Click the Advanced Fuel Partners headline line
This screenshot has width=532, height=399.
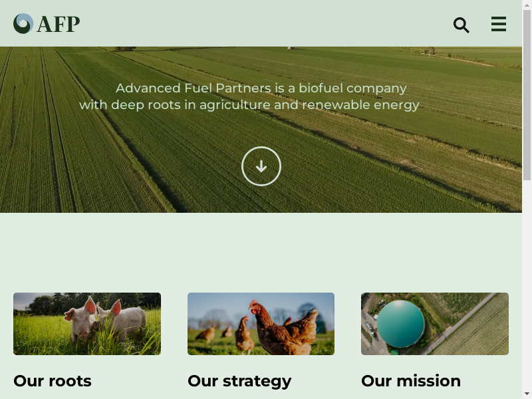[261, 88]
